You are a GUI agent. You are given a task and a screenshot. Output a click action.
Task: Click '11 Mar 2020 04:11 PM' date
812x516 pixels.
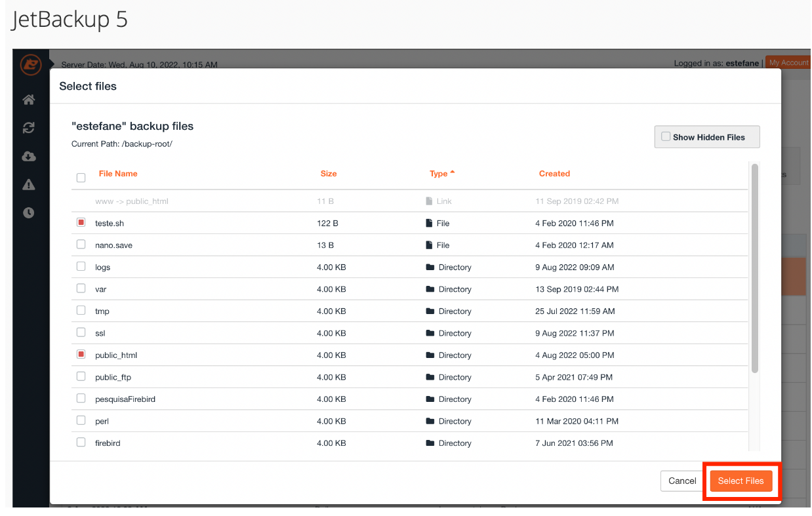tap(577, 421)
